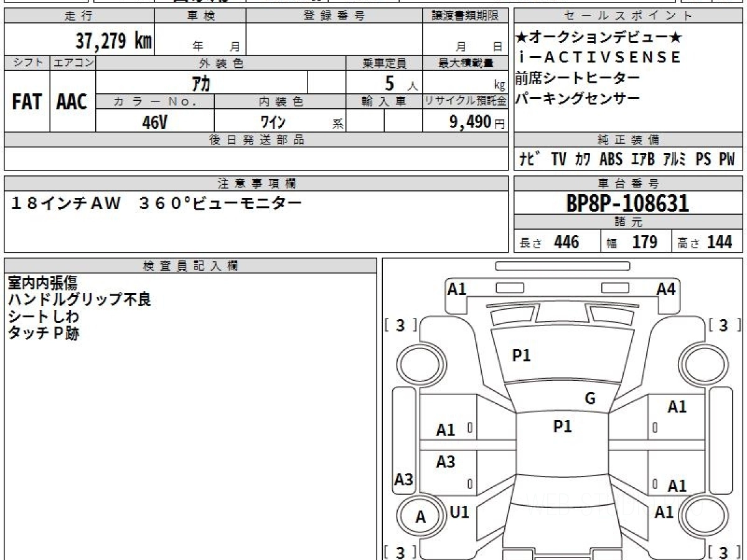
Task: Click the 最大積載量 header
Action: pos(465,63)
